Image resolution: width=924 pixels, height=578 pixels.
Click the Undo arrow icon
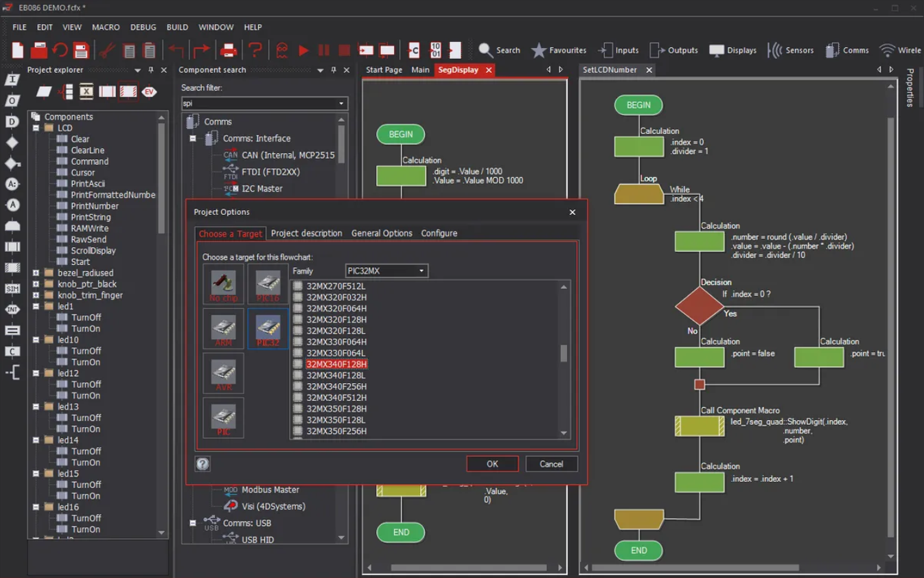click(x=176, y=50)
